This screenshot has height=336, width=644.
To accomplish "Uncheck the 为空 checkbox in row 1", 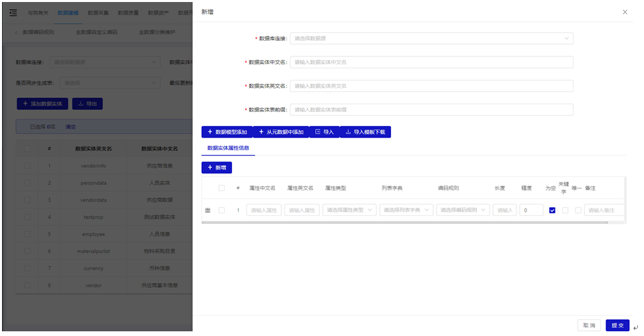I will [552, 211].
